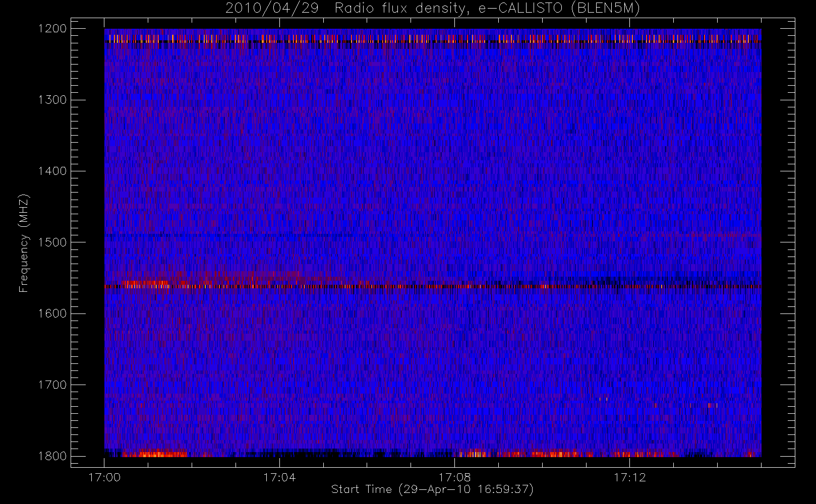
Task: Click the 17:00 time tick label
Action: pyautogui.click(x=104, y=477)
